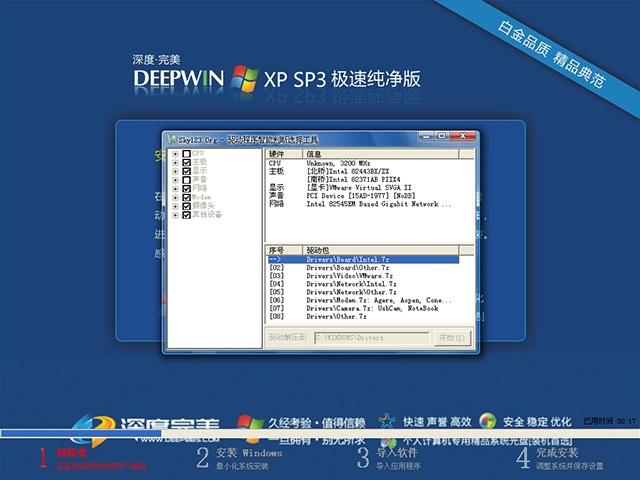Uncheck the 摄像头 checkbox
Viewport: 640px width, 480px height.
[x=187, y=206]
